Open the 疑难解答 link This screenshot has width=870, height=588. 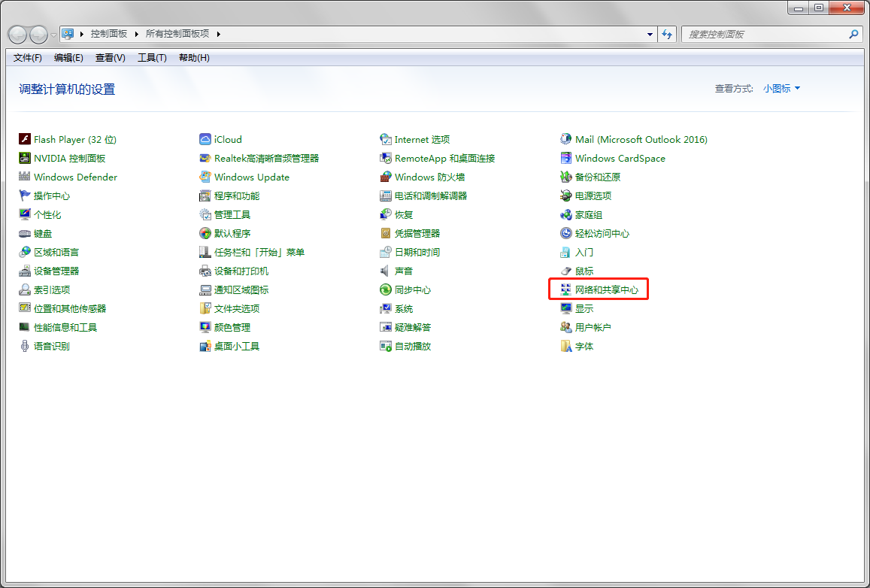pos(413,327)
